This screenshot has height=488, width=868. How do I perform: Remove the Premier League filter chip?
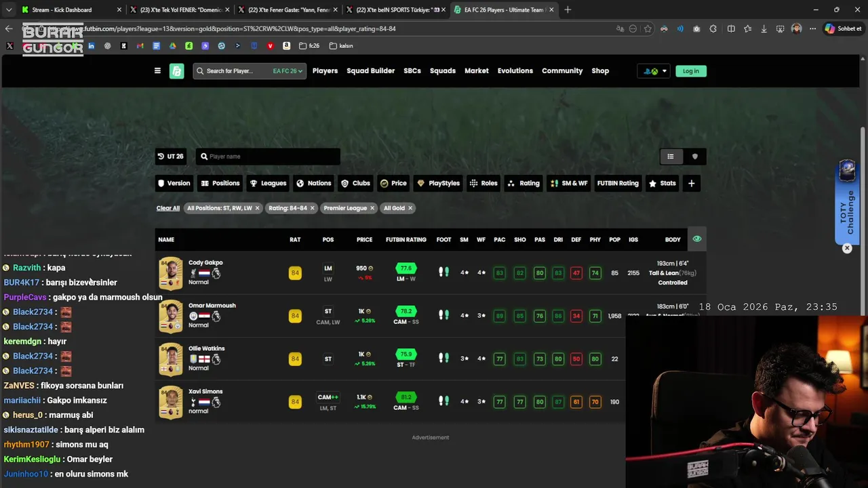click(372, 208)
